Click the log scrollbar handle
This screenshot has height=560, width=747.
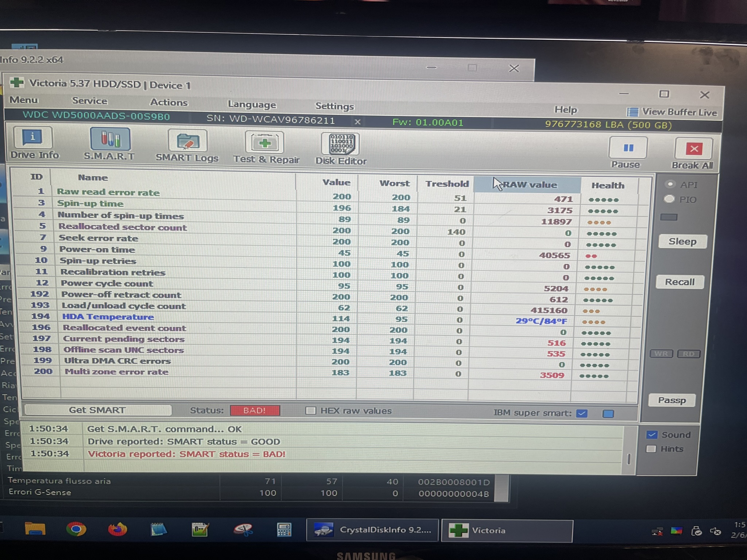[629, 459]
